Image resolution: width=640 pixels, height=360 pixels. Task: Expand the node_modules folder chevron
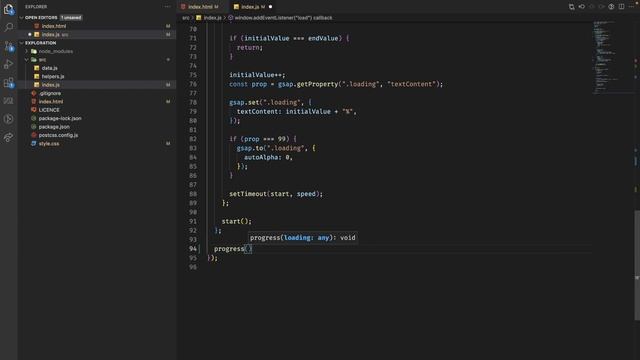pos(27,51)
